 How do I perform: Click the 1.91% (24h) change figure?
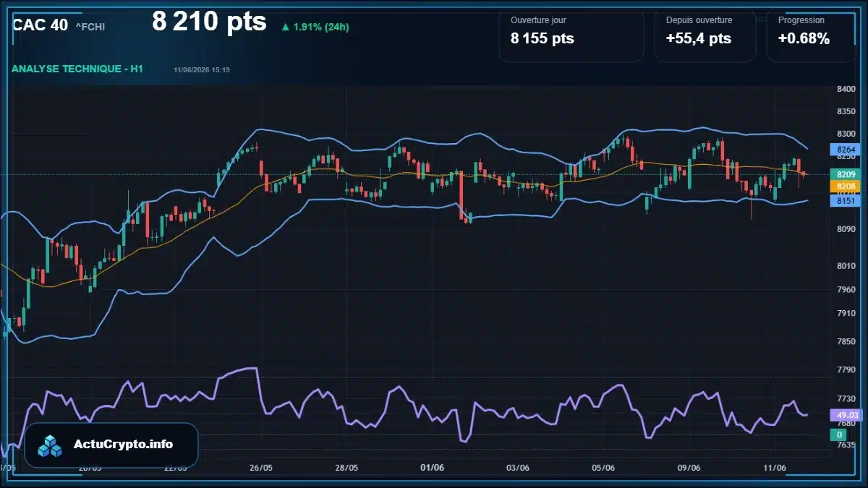tap(321, 27)
